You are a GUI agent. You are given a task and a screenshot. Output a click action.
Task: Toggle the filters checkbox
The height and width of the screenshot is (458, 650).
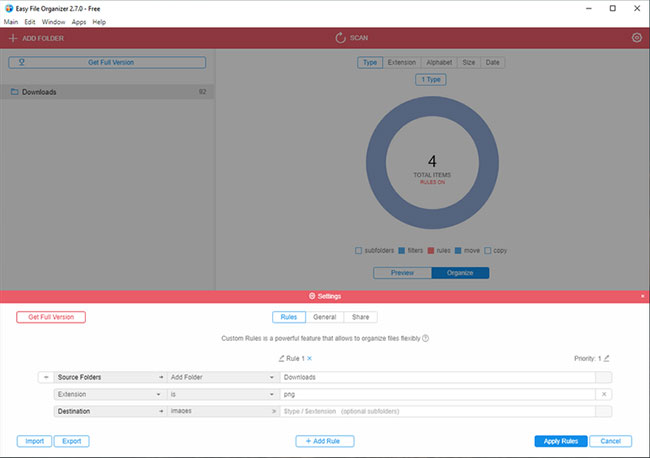click(x=401, y=250)
